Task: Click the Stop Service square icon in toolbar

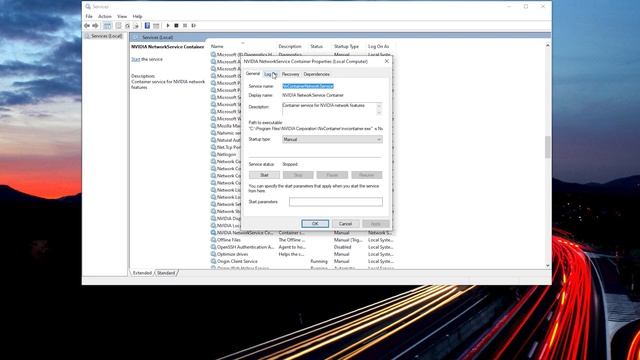Action: 176,26
